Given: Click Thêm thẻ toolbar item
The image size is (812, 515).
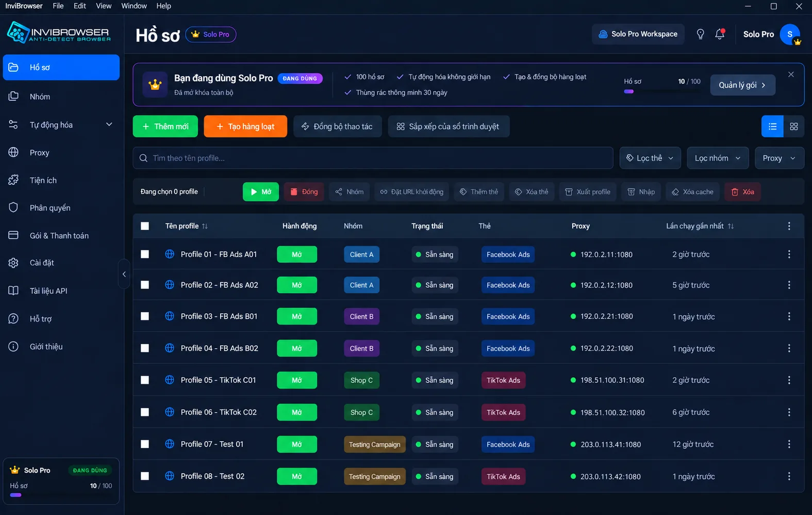Looking at the screenshot, I should [479, 192].
